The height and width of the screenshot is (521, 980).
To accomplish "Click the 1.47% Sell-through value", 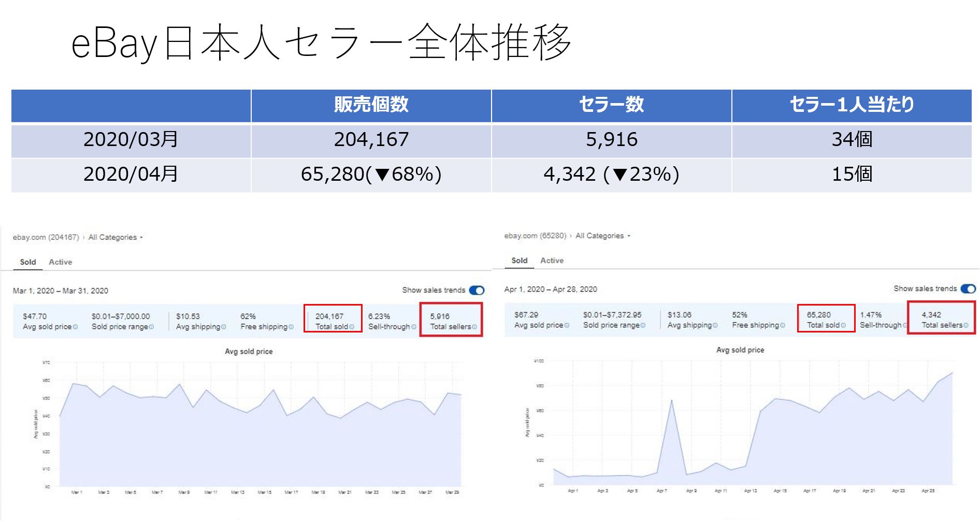I will pyautogui.click(x=871, y=314).
